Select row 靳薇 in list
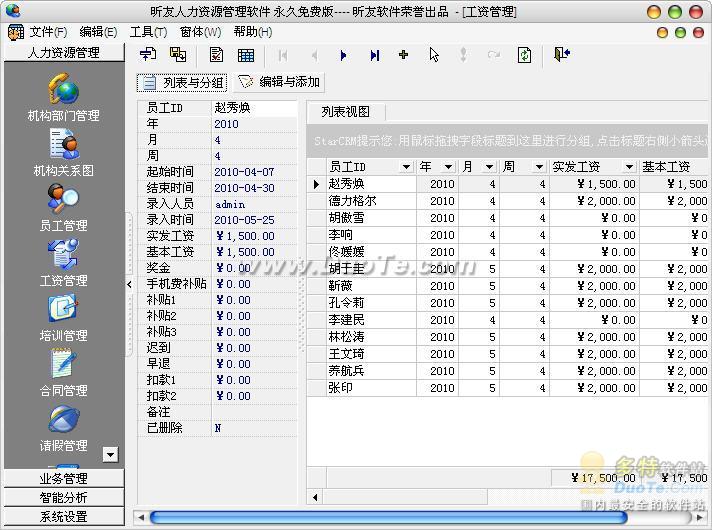Screen dimensions: 712x530 click(507, 286)
